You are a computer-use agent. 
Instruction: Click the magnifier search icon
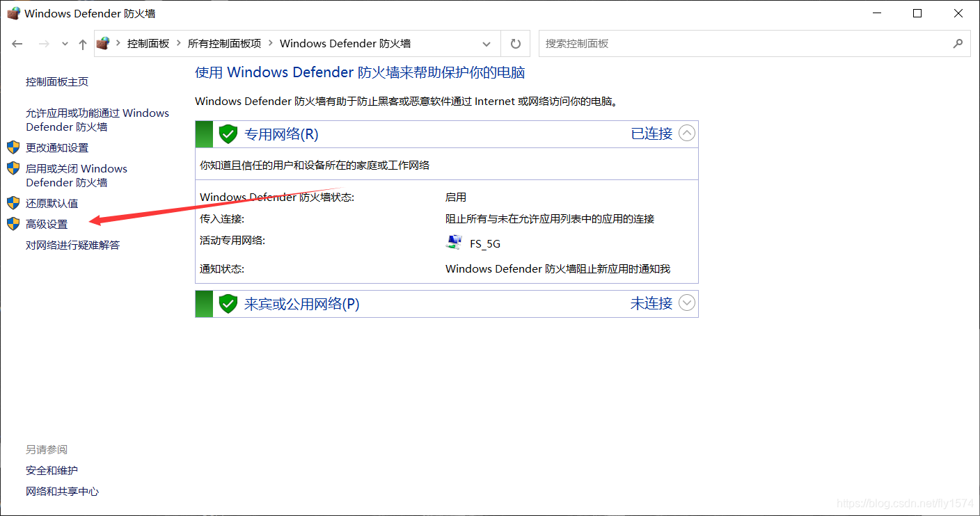958,43
